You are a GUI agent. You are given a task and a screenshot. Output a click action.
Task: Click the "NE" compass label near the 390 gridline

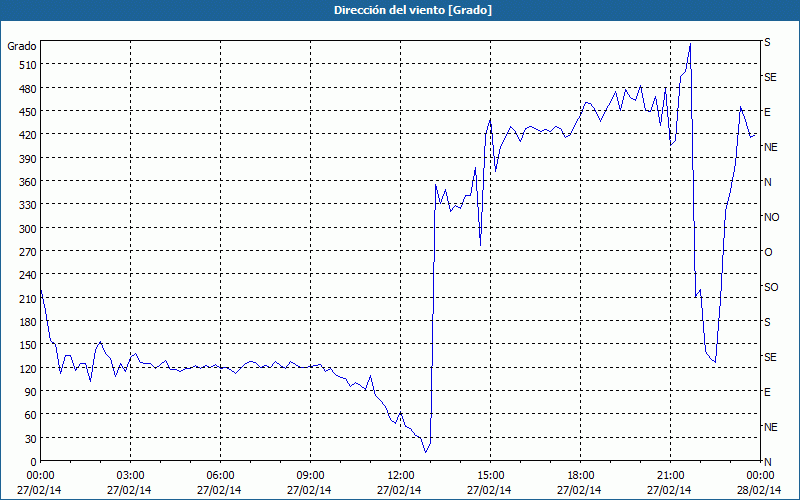point(771,147)
